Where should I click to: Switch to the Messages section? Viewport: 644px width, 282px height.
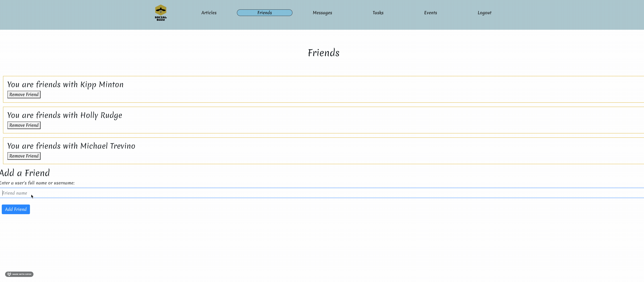322,13
